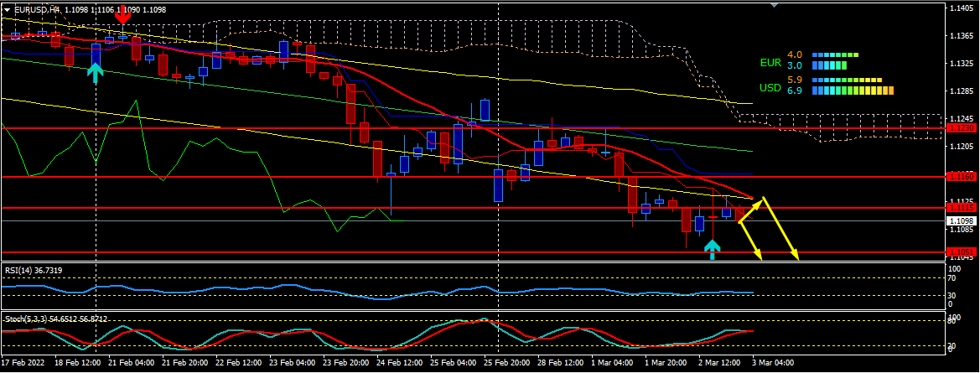Select the USD 6.9 strength meter bar

(x=853, y=91)
